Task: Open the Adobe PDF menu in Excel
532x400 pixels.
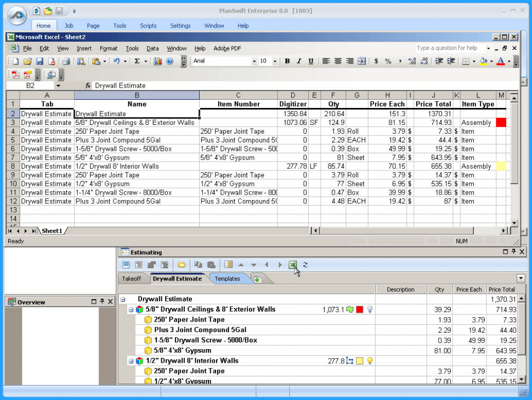Action: (x=227, y=48)
